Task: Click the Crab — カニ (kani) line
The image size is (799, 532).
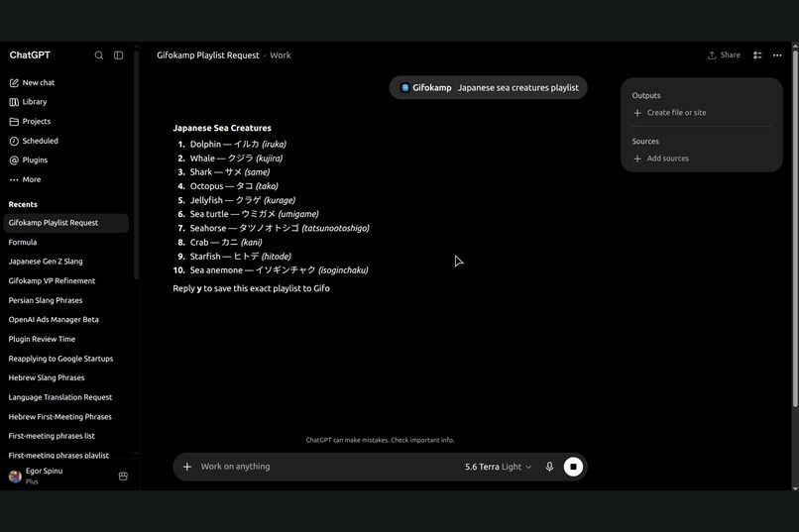Action: tap(226, 243)
